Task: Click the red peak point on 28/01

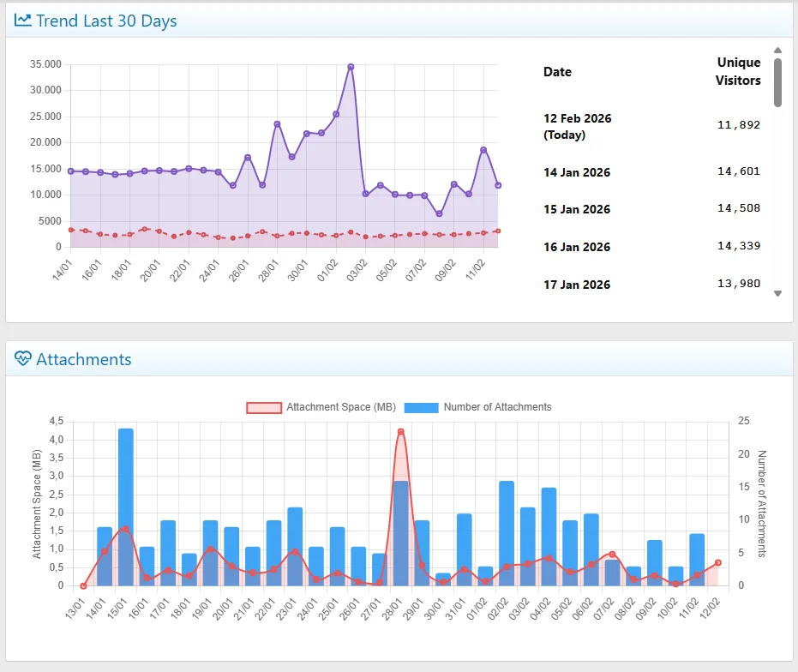Action: point(400,431)
